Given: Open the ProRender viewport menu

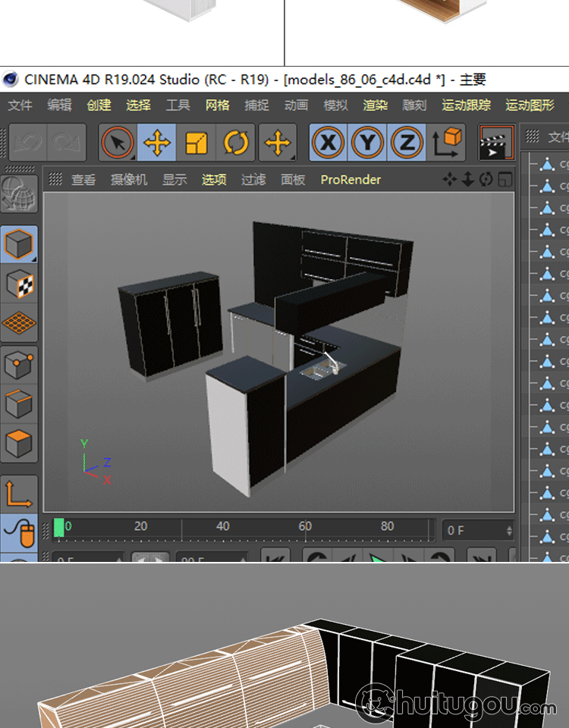Looking at the screenshot, I should 351,180.
